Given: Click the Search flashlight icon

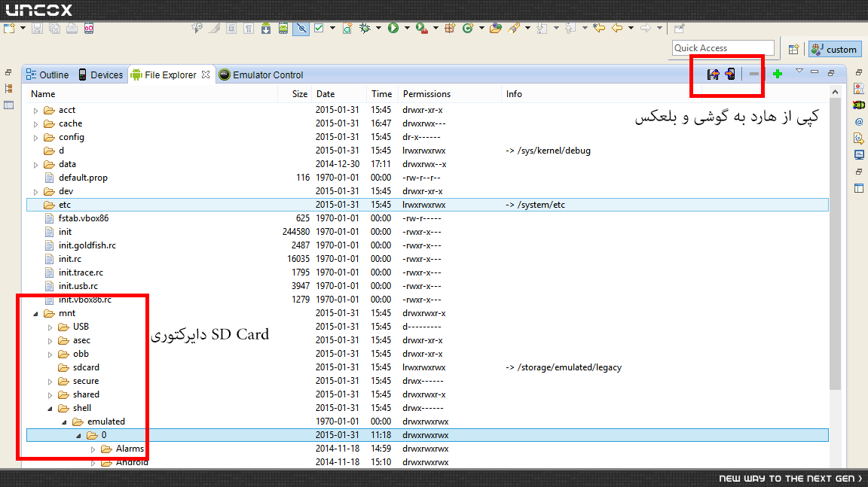Looking at the screenshot, I should pyautogui.click(x=514, y=28).
